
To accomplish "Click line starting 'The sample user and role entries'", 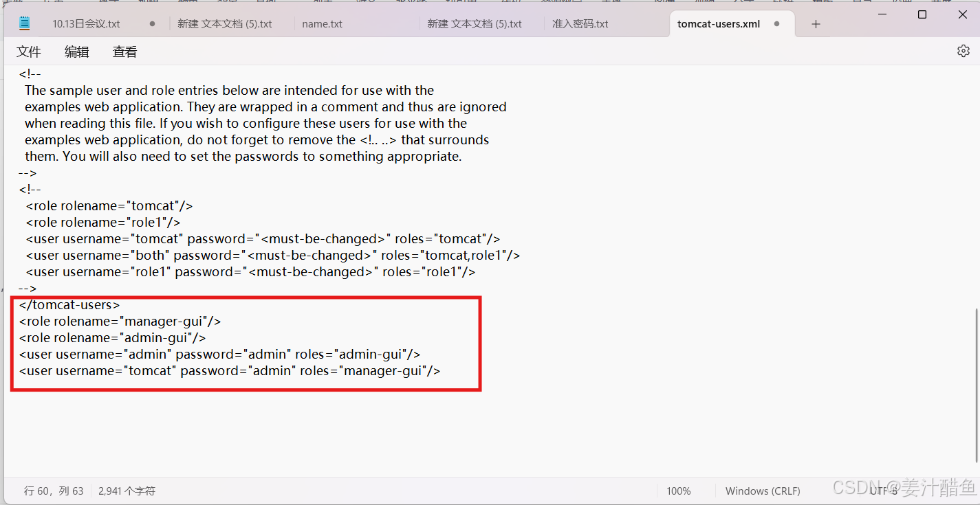I will click(x=230, y=91).
